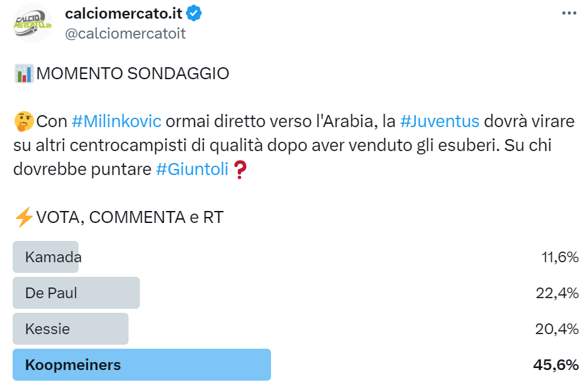588x392 pixels.
Task: Click the highlighted Koopmeiners poll bar
Action: [141, 365]
